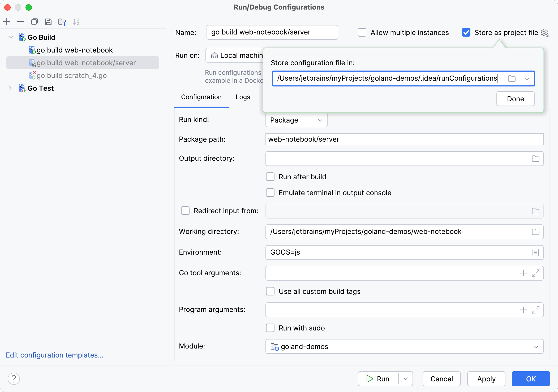Open Environment variables editor icon

(535, 252)
